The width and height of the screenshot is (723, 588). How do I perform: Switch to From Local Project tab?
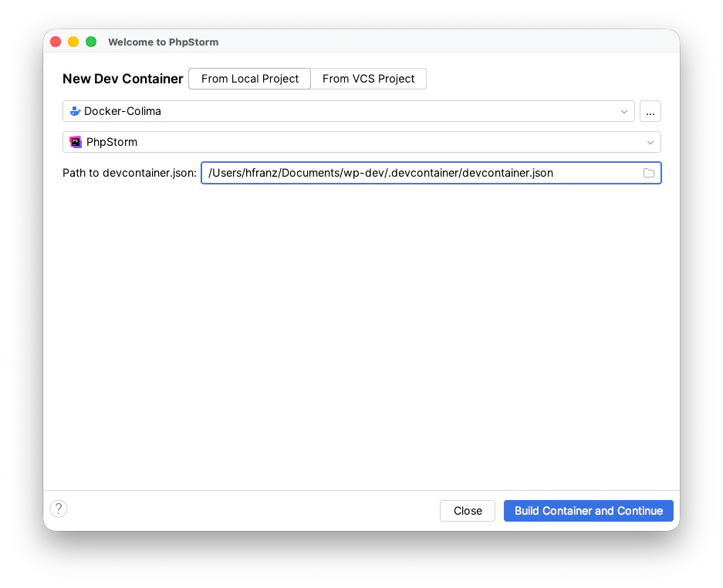[249, 79]
